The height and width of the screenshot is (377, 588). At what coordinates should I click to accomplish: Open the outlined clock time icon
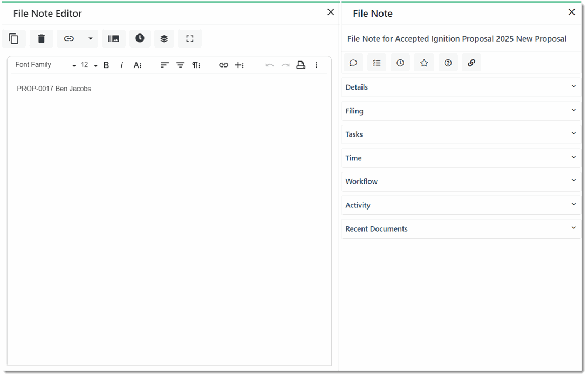point(400,63)
